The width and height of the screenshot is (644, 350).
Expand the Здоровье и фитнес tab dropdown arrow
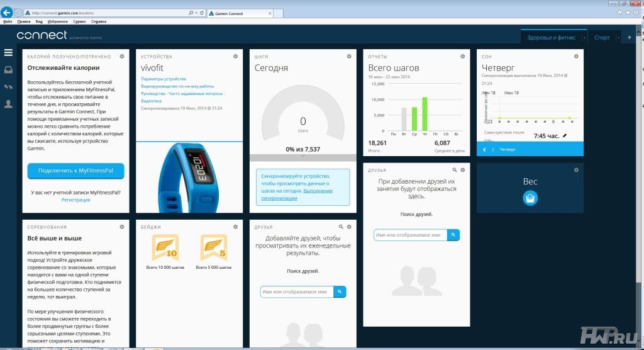(x=584, y=38)
